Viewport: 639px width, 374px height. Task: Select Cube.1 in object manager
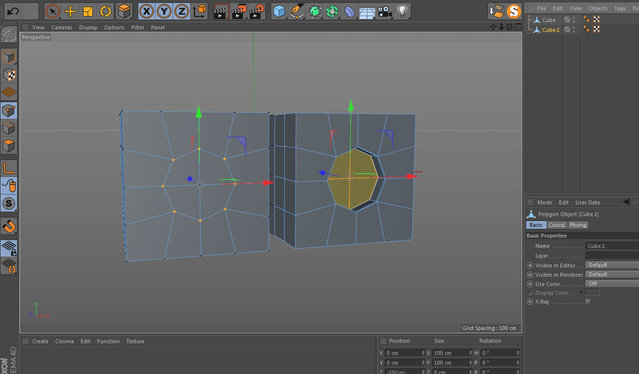coord(551,30)
